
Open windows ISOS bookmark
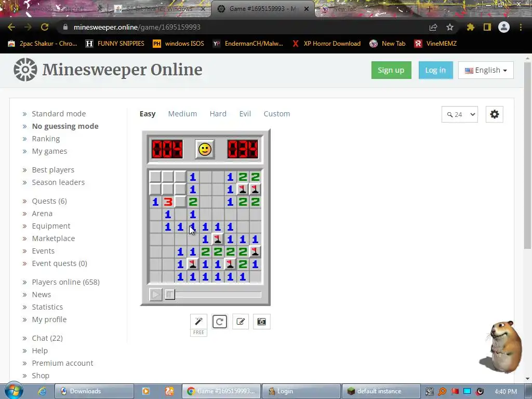tap(179, 44)
